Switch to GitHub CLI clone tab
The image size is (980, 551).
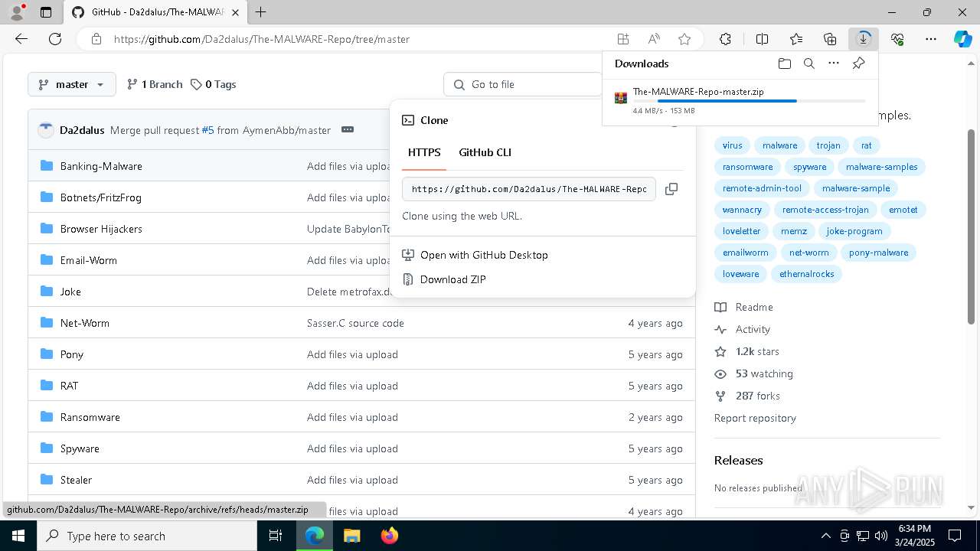pyautogui.click(x=485, y=152)
